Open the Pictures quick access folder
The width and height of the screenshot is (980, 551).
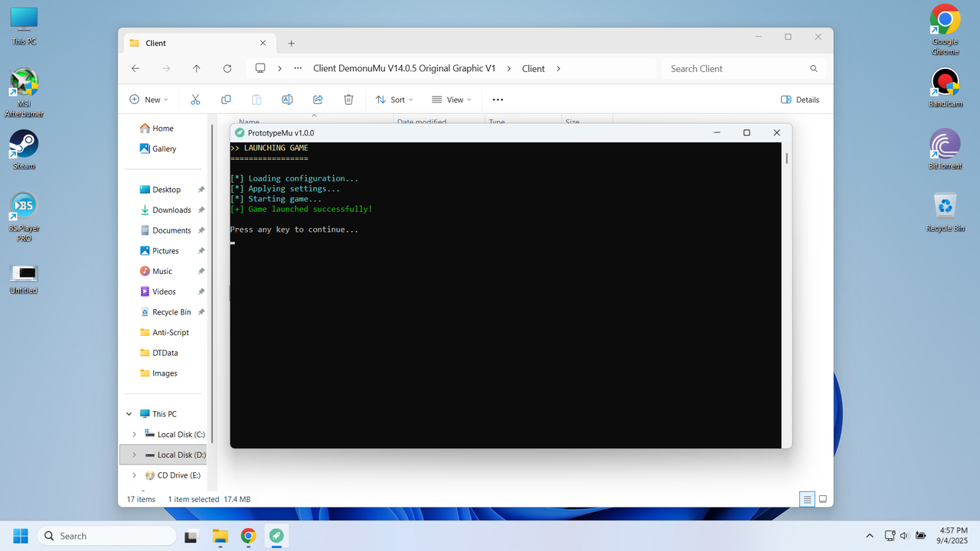(159, 251)
